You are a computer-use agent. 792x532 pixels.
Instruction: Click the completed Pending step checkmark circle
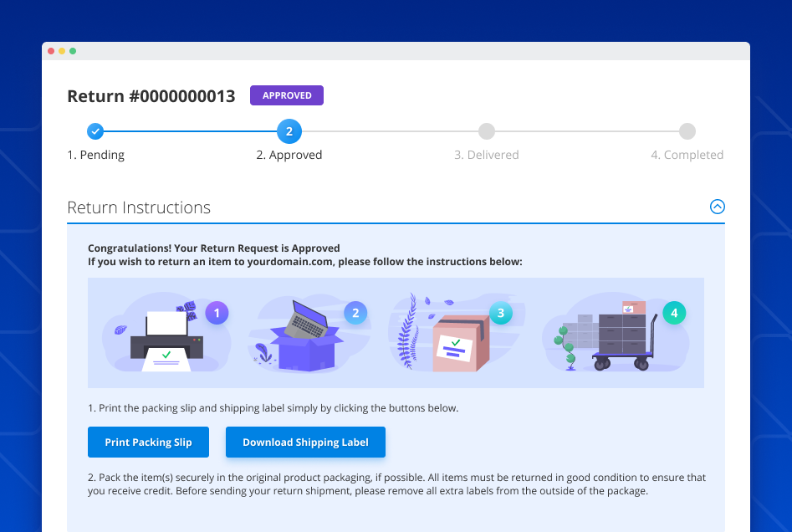coord(95,131)
